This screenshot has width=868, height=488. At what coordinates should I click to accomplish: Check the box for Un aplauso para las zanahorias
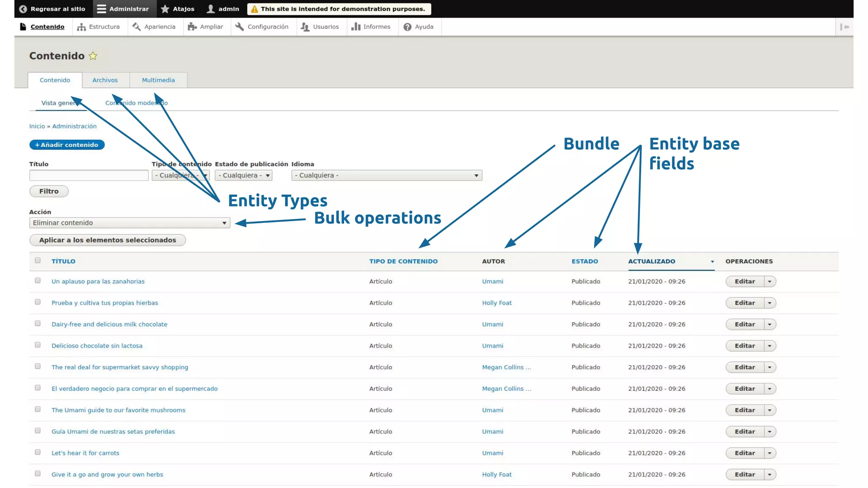pos(38,280)
